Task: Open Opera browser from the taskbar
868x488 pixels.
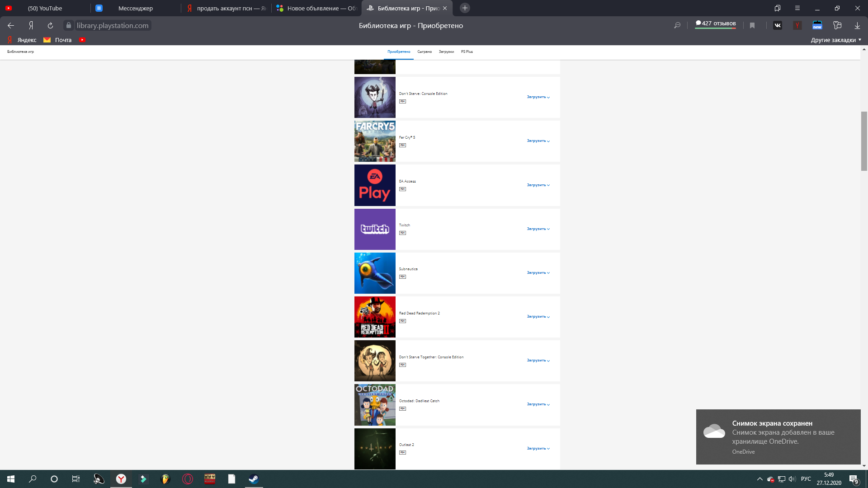Action: click(x=187, y=479)
